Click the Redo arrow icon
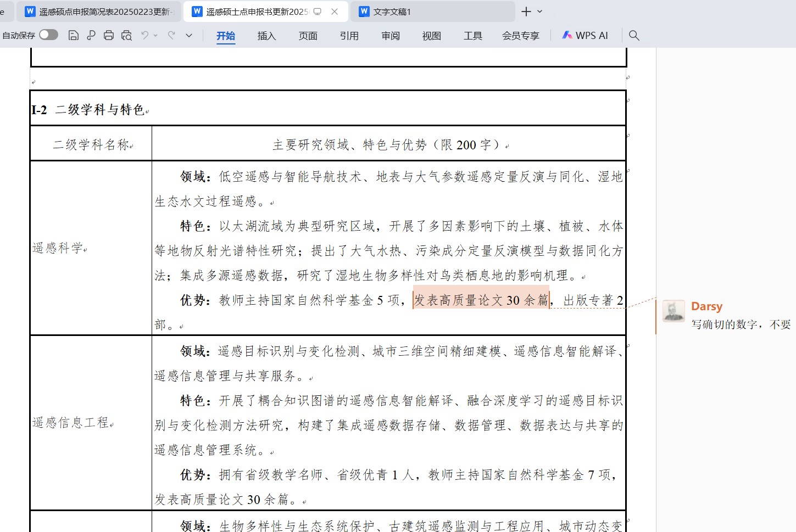The width and height of the screenshot is (796, 532). 171,36
